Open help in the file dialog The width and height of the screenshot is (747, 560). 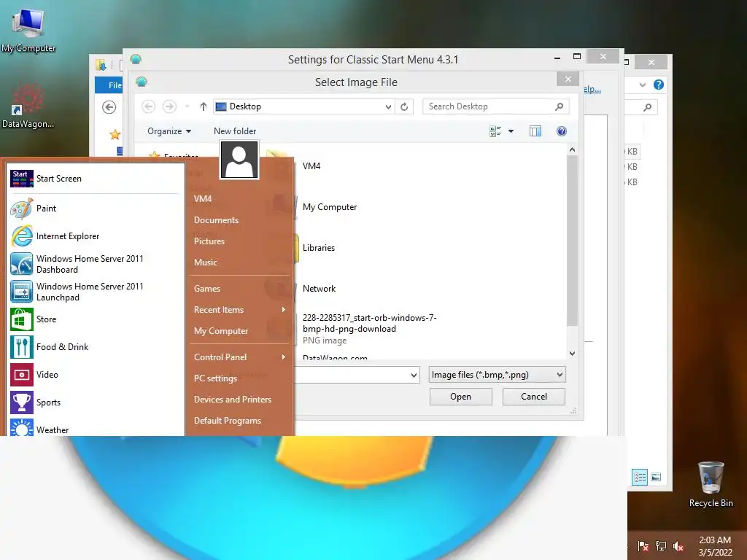pos(562,131)
